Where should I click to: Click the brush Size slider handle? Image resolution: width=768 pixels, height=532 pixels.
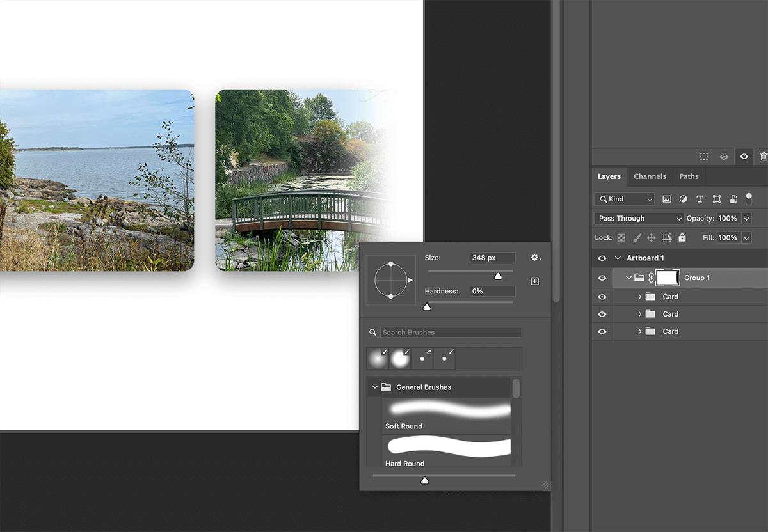tap(498, 276)
